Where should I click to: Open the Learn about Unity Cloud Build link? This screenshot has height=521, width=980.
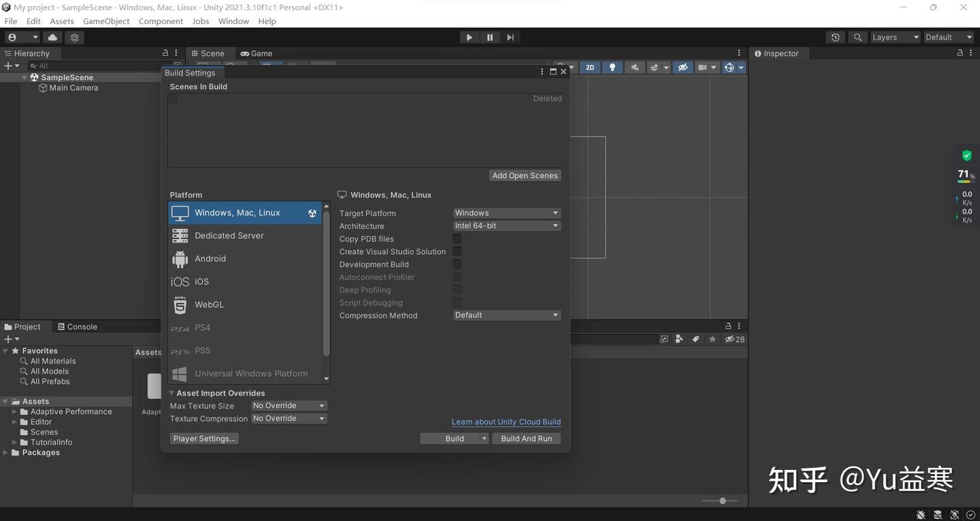pos(506,421)
